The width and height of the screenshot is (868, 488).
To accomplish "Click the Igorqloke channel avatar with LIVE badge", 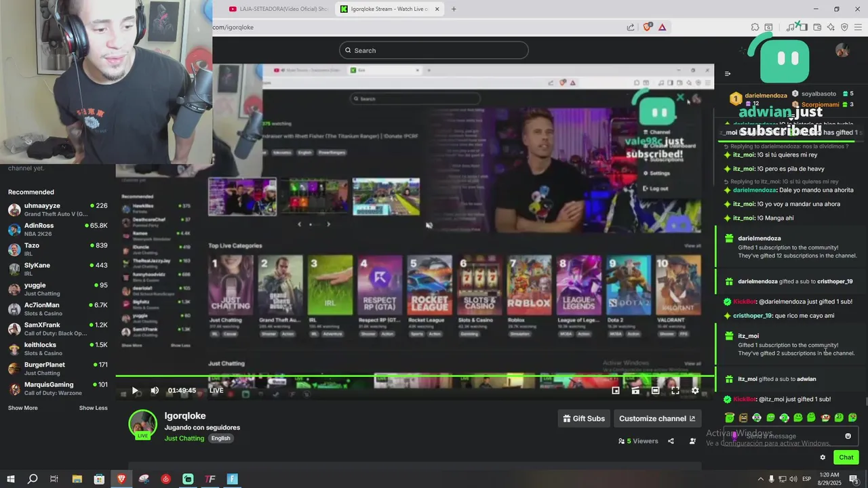I will pos(142,424).
